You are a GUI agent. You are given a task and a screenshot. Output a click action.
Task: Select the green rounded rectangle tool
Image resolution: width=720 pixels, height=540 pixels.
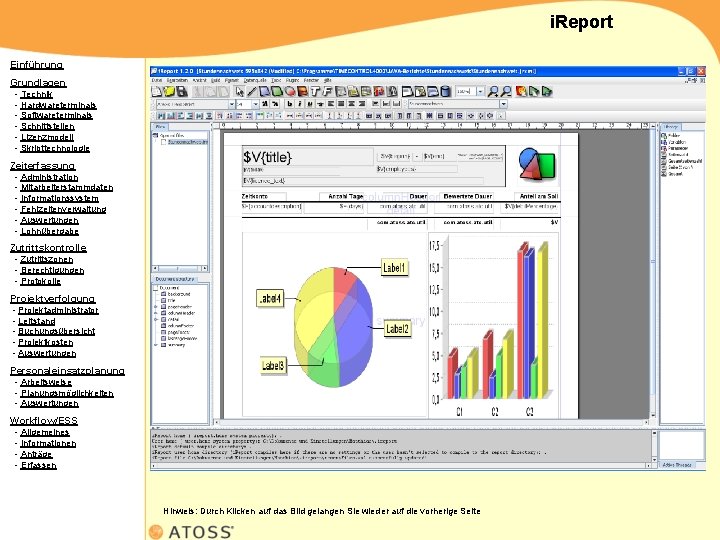pos(277,91)
